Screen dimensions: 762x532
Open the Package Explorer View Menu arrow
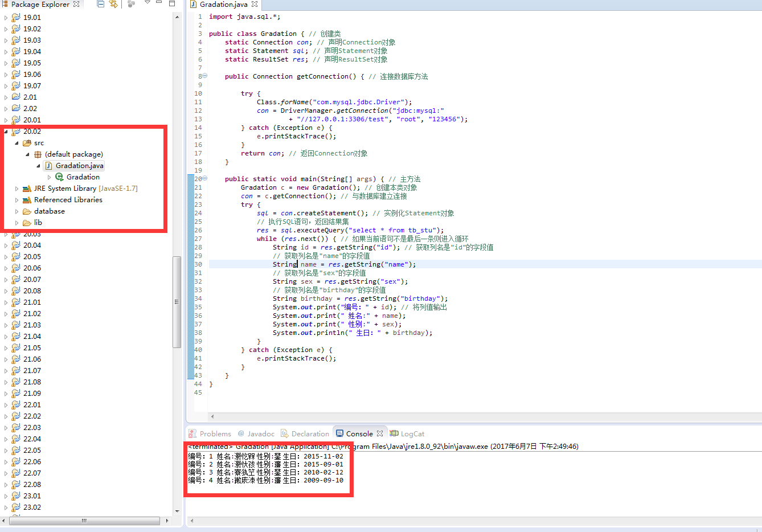[148, 3]
